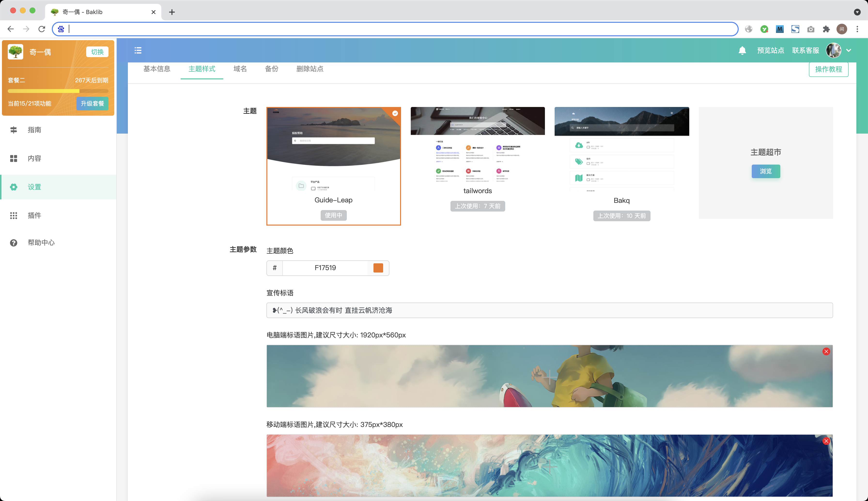Open the 备份 tab

click(x=271, y=69)
